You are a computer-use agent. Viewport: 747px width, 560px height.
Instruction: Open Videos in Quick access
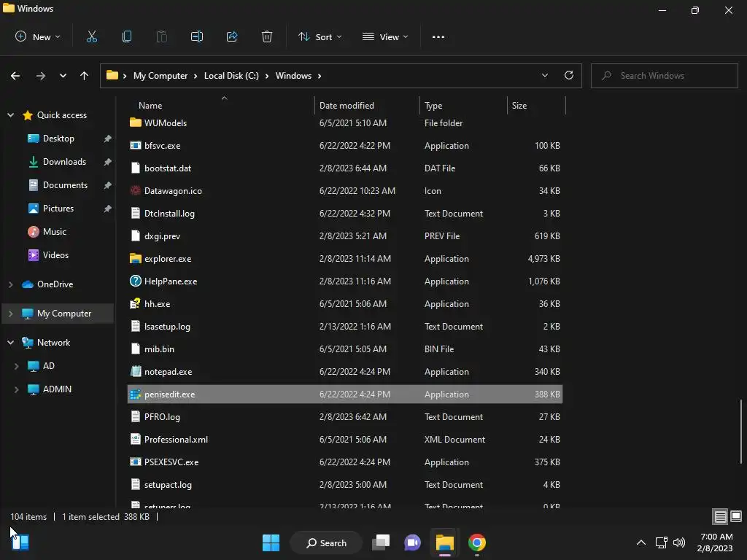pos(55,254)
